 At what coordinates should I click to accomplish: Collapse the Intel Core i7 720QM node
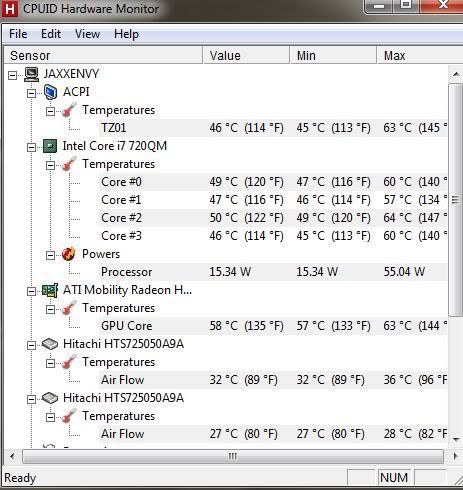coord(31,147)
